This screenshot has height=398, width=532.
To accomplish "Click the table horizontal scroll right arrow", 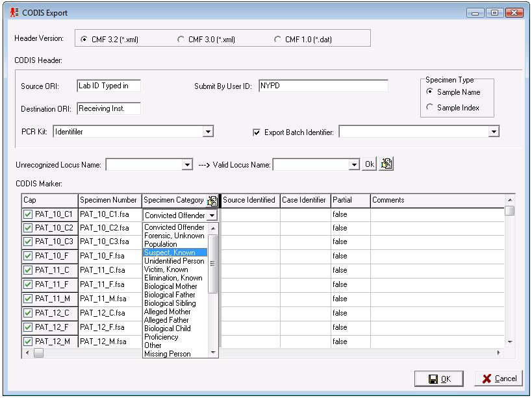I will [x=499, y=353].
